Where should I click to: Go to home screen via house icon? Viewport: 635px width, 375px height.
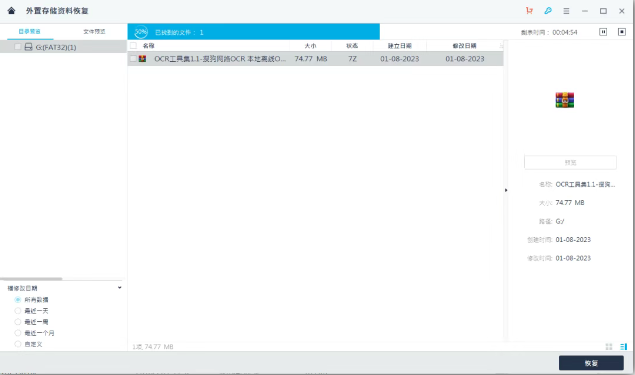11,11
